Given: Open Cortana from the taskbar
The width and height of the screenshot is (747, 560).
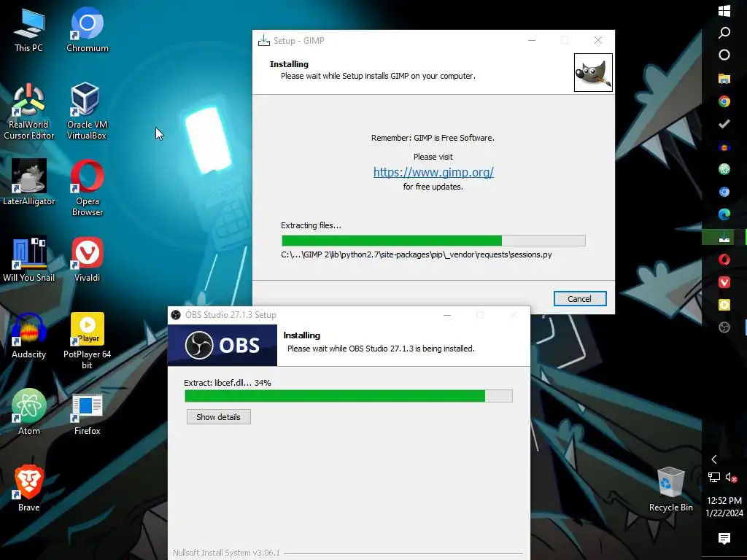Looking at the screenshot, I should pos(724,55).
